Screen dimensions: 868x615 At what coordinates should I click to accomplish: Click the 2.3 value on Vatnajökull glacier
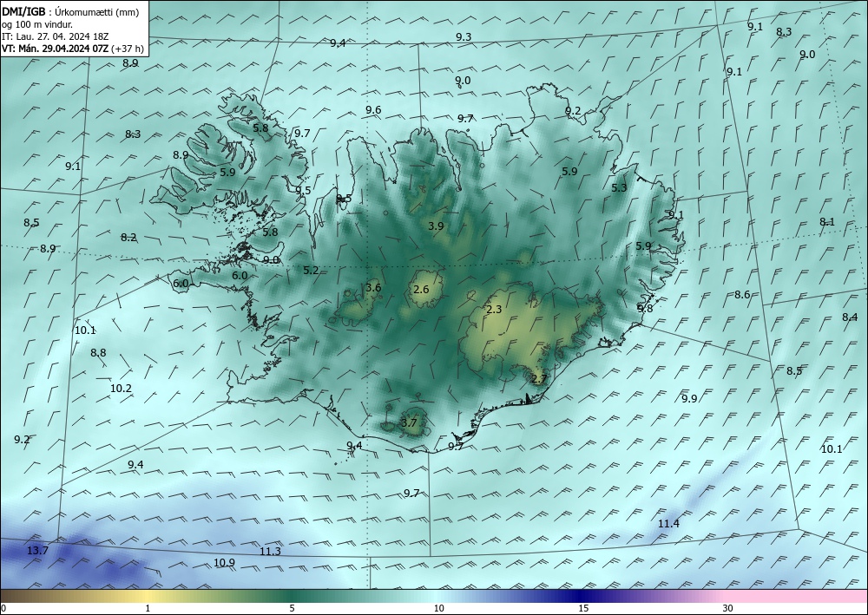(494, 309)
